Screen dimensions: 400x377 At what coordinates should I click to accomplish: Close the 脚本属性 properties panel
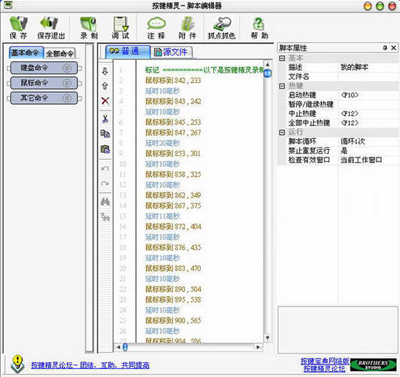394,48
